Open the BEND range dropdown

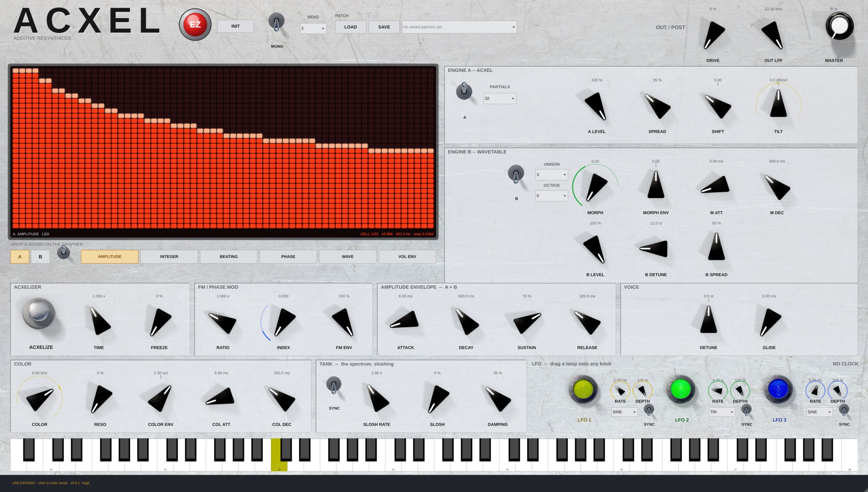[313, 29]
